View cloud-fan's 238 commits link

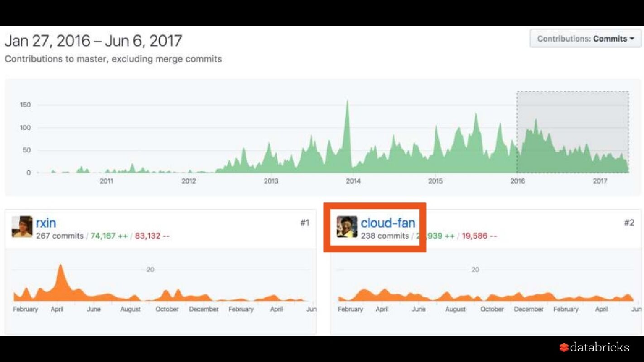(x=385, y=236)
